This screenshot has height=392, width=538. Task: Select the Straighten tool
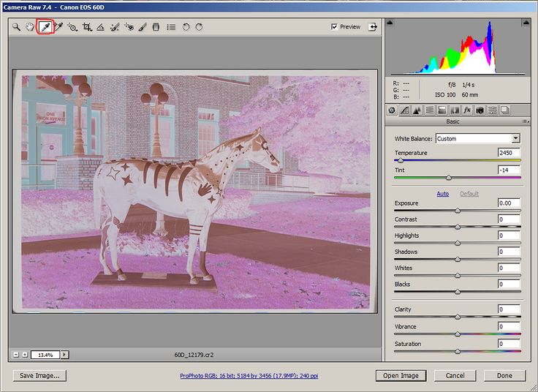coord(101,27)
